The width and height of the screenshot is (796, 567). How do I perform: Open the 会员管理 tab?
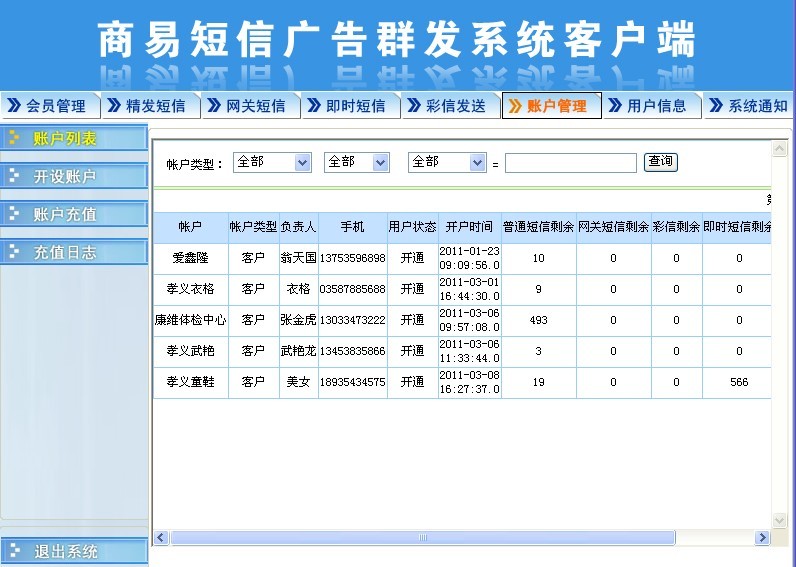pos(50,106)
